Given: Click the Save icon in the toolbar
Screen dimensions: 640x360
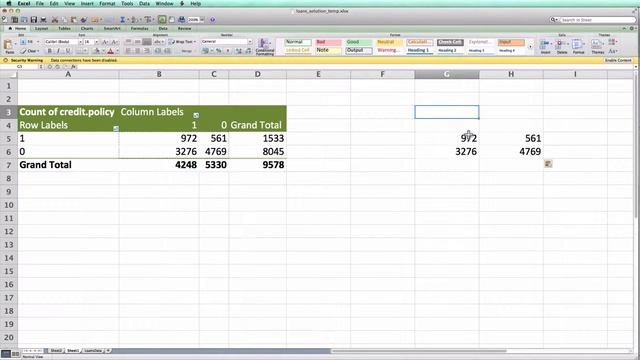Looking at the screenshot, I should (34, 20).
